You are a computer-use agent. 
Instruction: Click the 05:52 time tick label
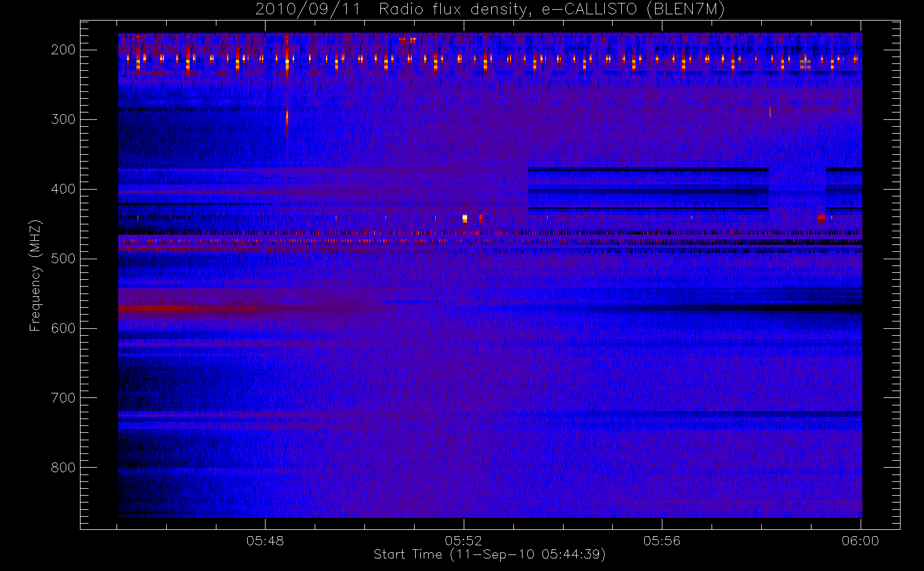click(x=464, y=540)
